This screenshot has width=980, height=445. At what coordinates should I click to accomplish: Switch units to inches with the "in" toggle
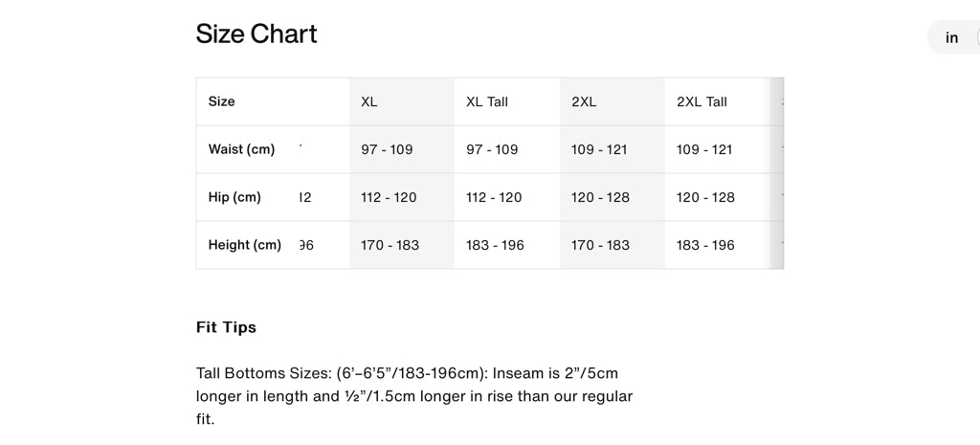pyautogui.click(x=952, y=38)
